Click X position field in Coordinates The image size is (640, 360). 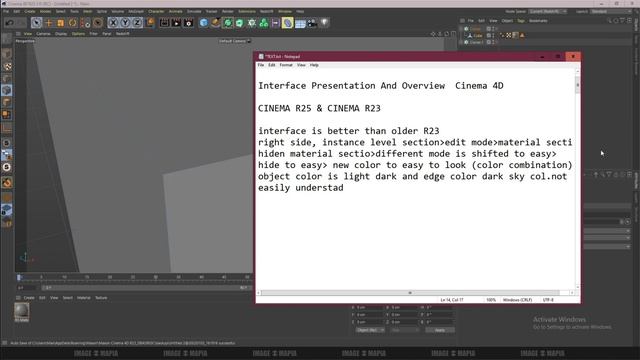369,307
